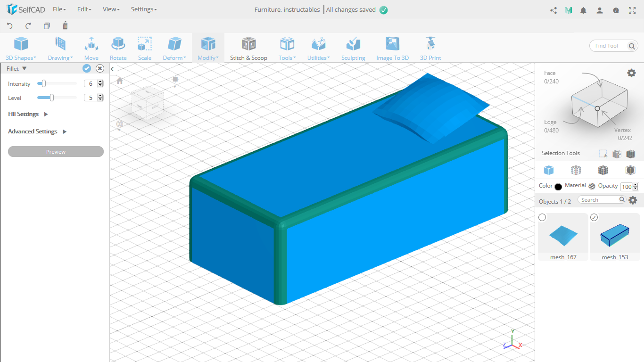
Task: Open the Image To 3D tool
Action: click(x=392, y=49)
